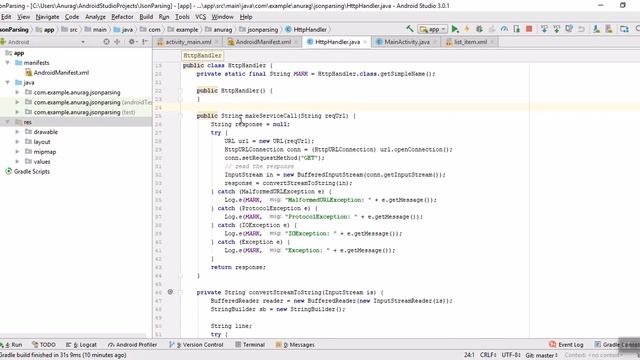
Task: Open the TODO tool window
Action: point(44,344)
